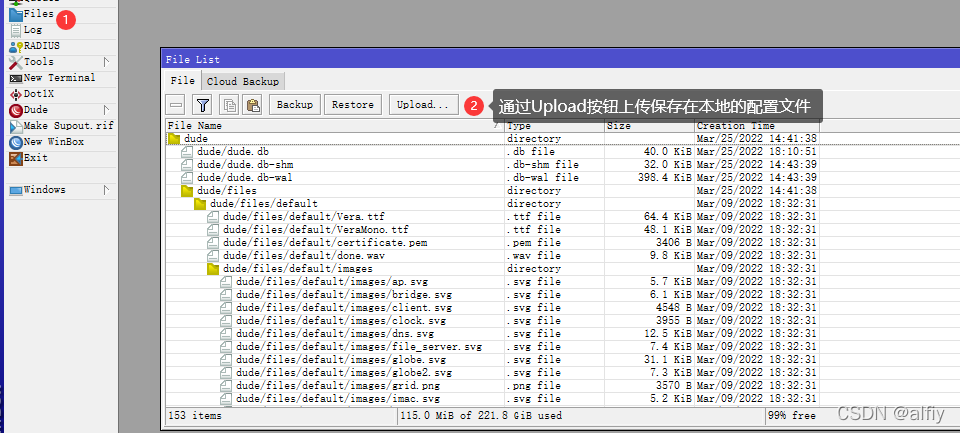Click the red Dude icon

15,110
